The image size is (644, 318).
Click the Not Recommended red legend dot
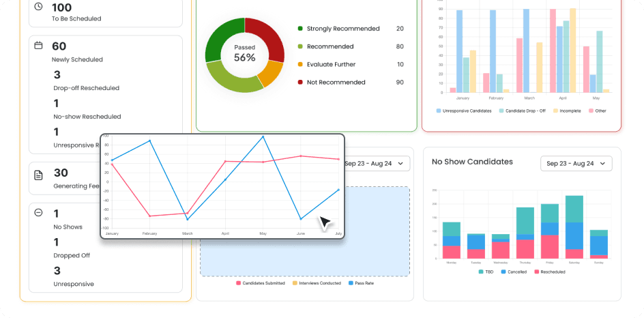tap(300, 82)
